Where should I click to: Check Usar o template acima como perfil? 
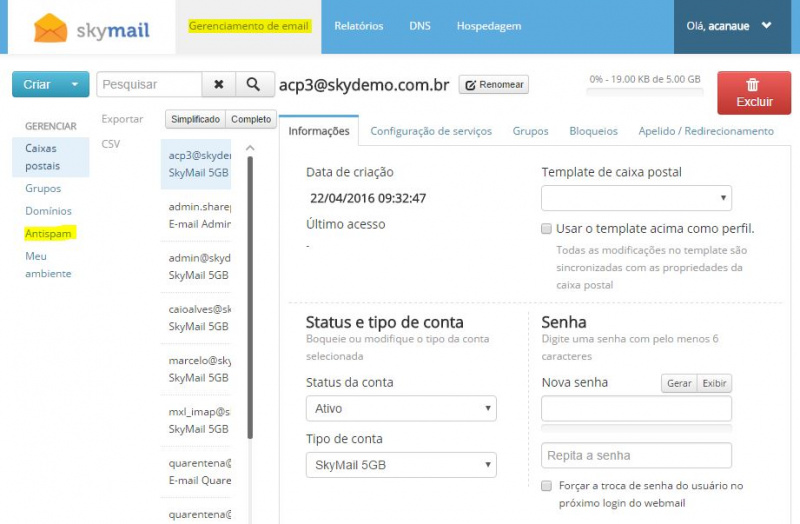546,229
